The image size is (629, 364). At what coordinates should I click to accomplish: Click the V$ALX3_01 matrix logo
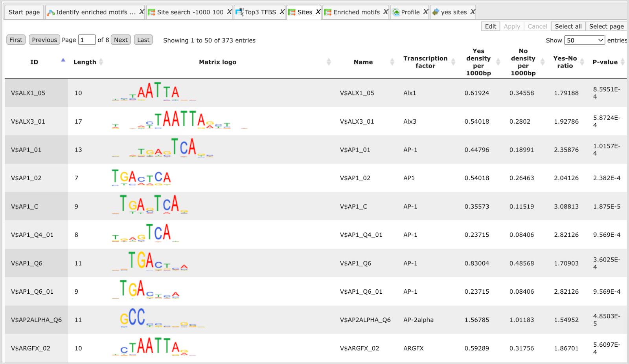pyautogui.click(x=180, y=120)
